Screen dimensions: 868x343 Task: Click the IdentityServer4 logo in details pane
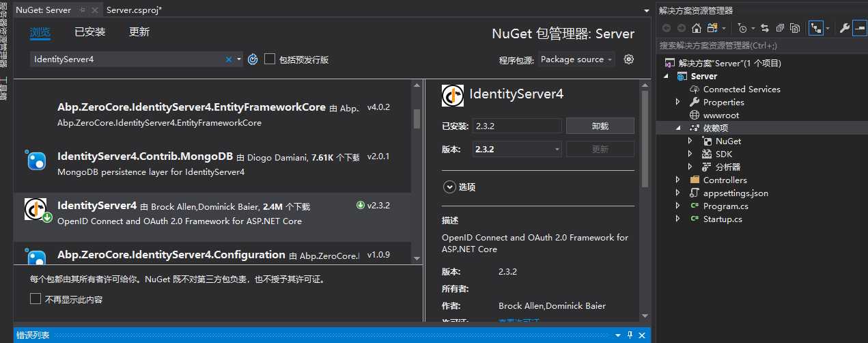coord(453,95)
